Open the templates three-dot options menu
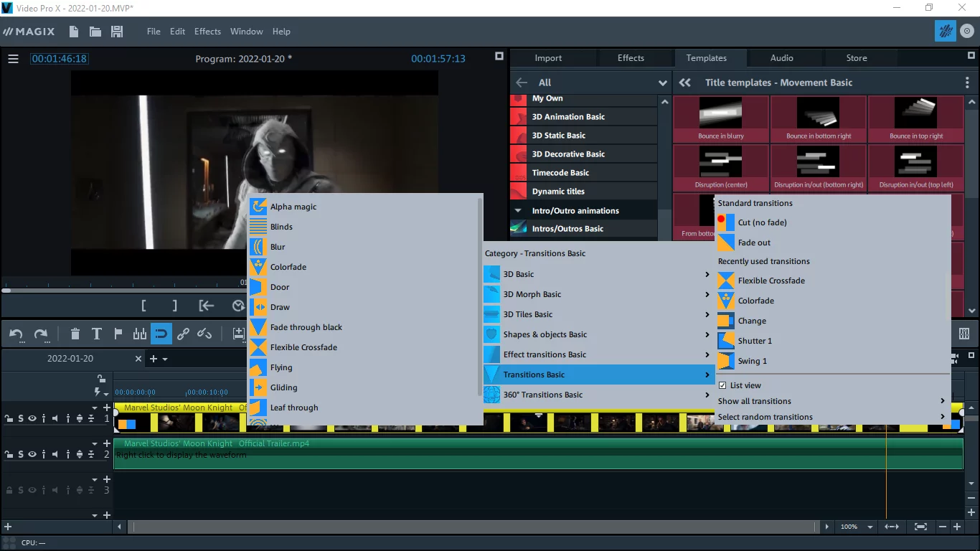 pos(967,83)
